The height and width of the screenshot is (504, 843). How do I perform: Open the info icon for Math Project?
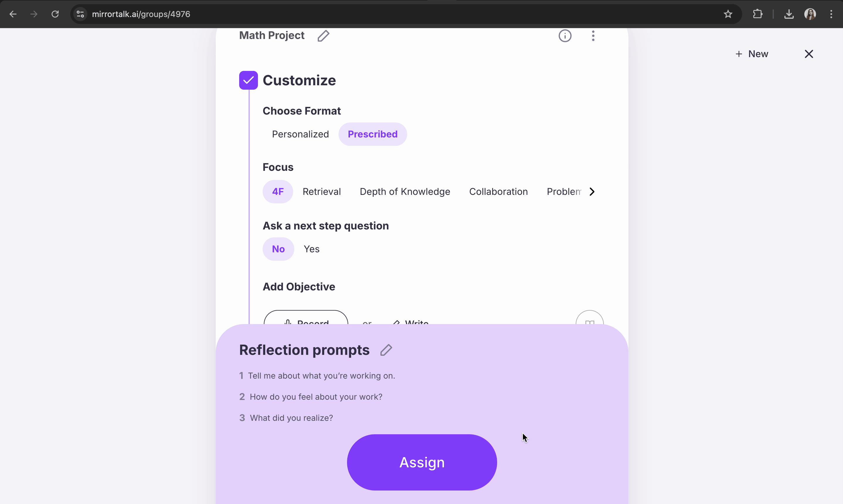point(565,36)
